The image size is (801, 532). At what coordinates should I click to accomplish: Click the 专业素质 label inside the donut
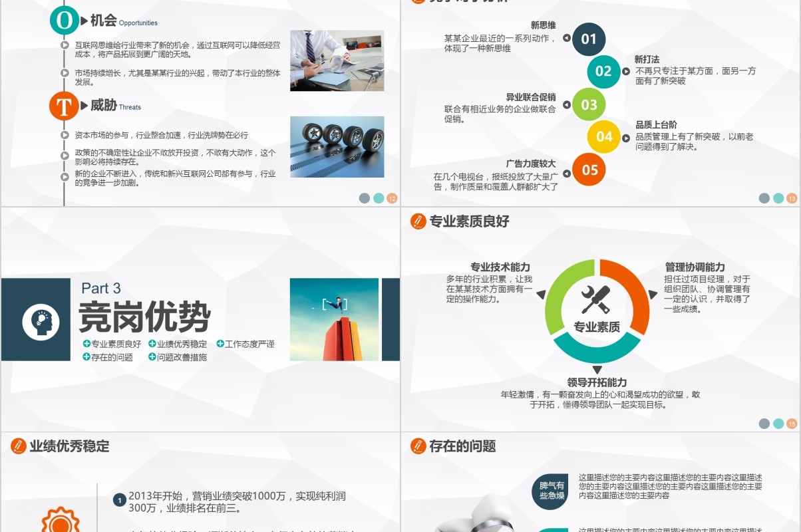pos(597,327)
